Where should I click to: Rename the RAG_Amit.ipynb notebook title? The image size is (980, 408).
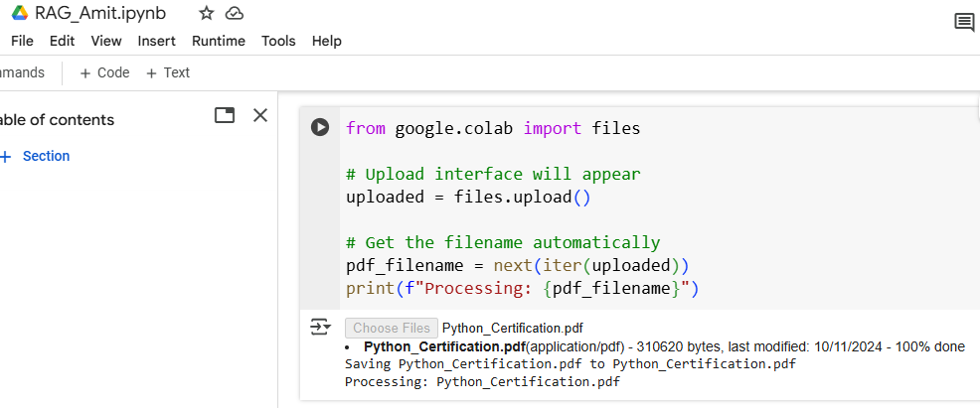[100, 13]
